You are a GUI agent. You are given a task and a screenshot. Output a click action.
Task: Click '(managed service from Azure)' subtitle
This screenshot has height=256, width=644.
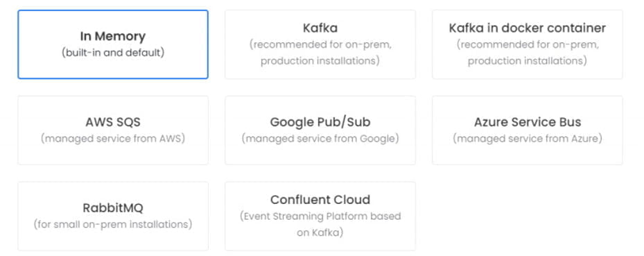pyautogui.click(x=528, y=139)
